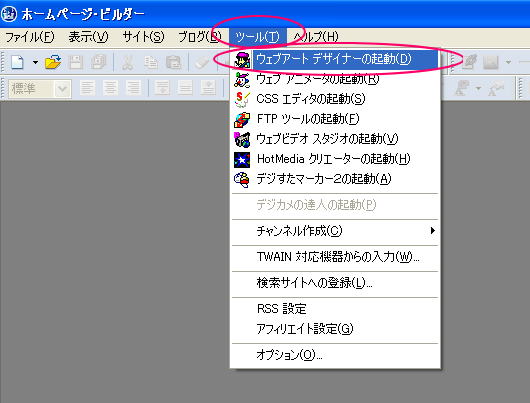Click the center align paragraph icon
Image resolution: width=530 pixels, height=403 pixels.
coord(110,88)
